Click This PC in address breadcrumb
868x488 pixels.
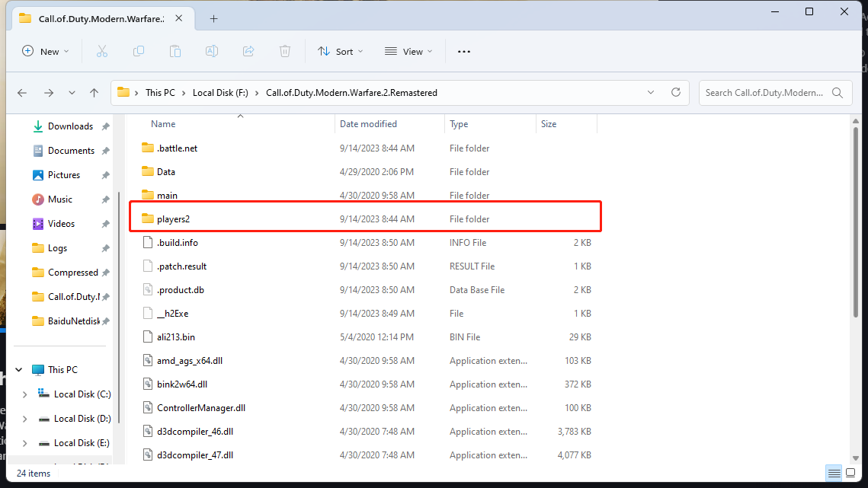click(x=160, y=93)
